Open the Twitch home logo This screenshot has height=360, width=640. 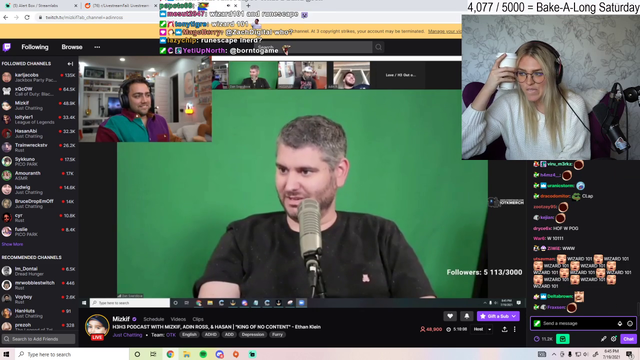pos(7,47)
